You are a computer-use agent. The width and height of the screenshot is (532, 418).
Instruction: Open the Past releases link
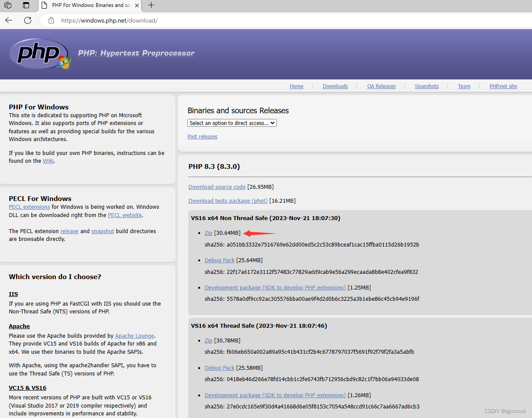[x=202, y=137]
